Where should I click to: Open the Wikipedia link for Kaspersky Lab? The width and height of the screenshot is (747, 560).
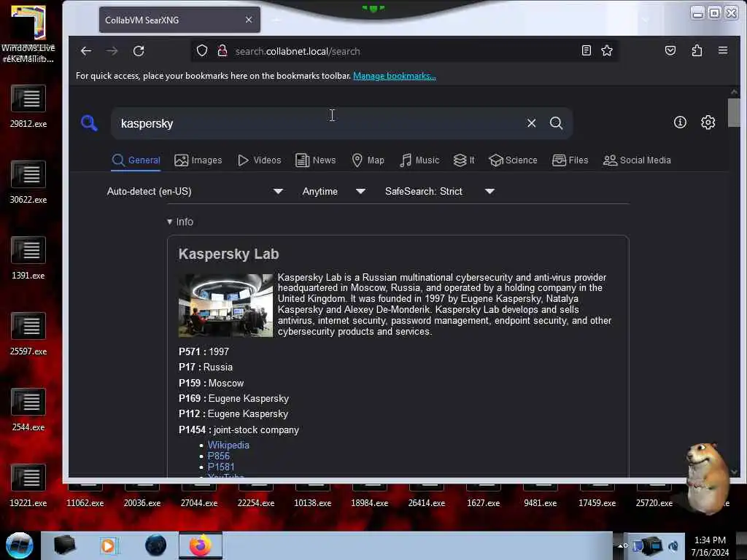click(x=228, y=446)
